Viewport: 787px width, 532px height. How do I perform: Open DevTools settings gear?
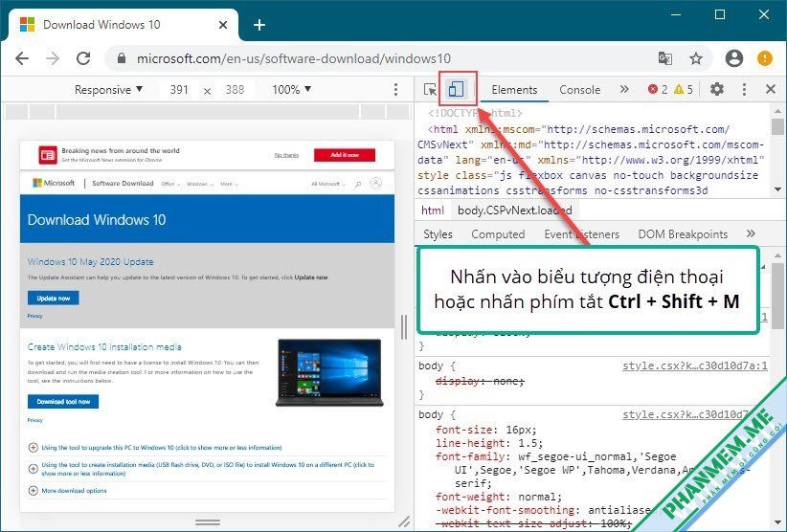point(717,89)
